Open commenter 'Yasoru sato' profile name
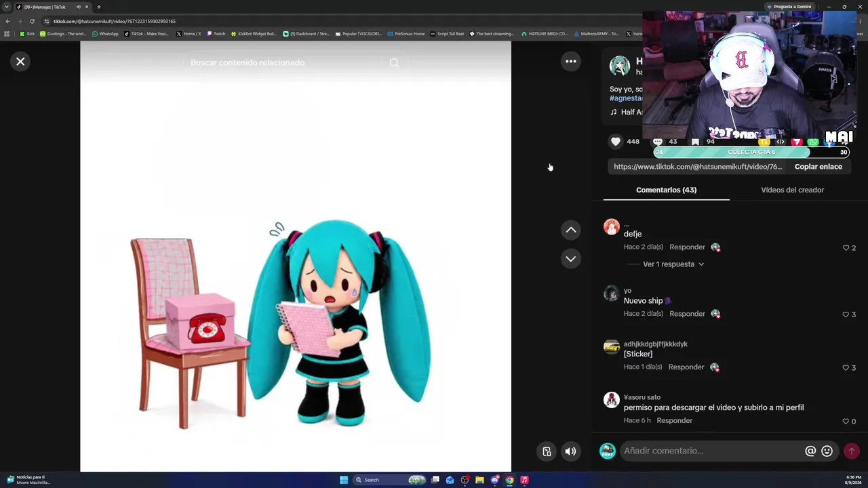 (x=642, y=397)
